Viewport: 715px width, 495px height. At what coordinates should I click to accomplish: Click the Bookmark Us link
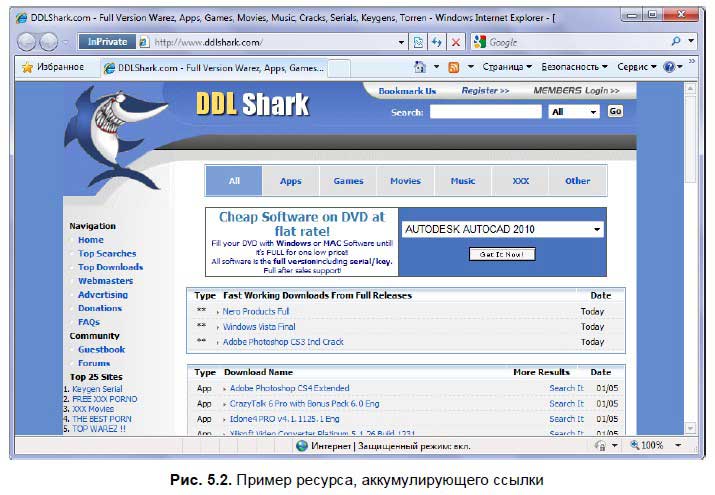[407, 91]
